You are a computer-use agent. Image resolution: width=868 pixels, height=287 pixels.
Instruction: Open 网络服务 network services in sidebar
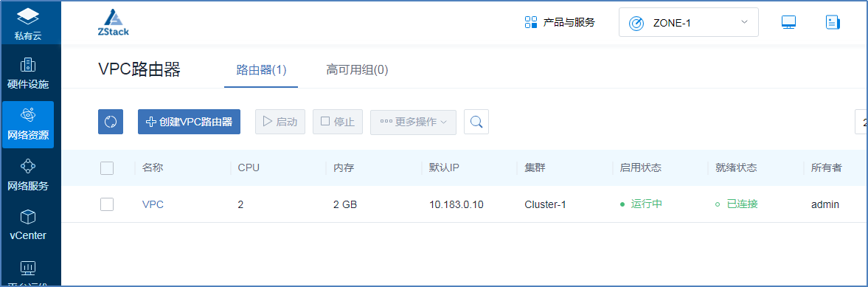coord(28,175)
